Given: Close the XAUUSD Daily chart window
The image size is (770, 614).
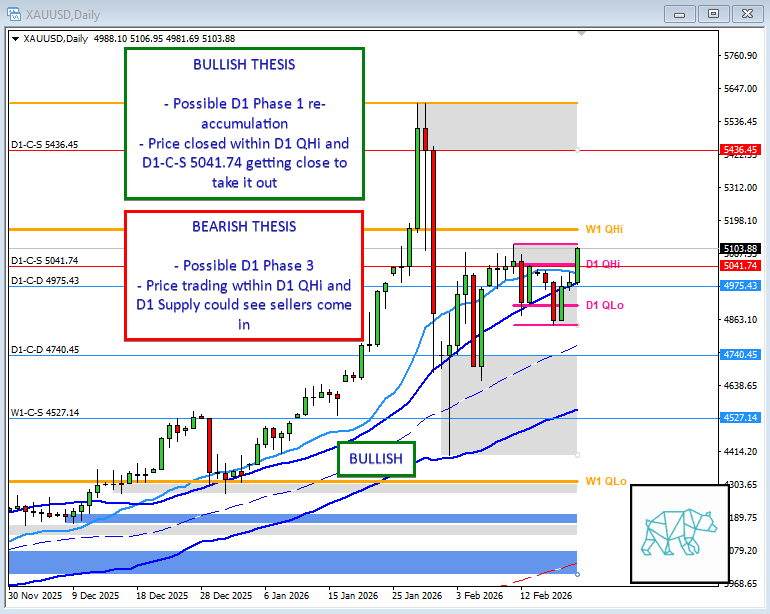Looking at the screenshot, I should [746, 14].
